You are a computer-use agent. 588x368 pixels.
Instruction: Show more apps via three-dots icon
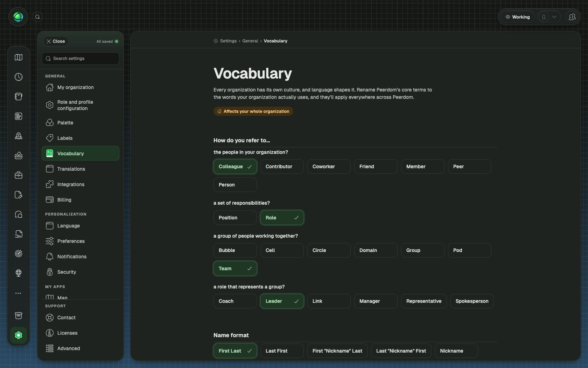pos(19,293)
